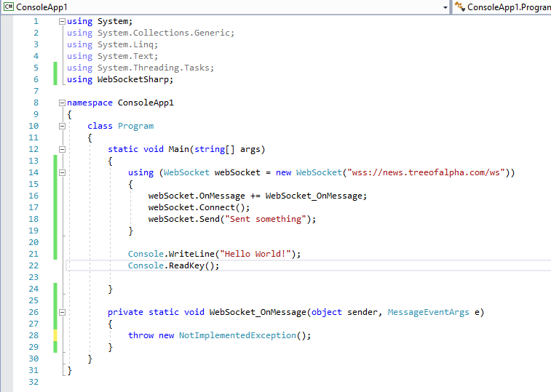Click 'Console.WriteLine' on line 21
This screenshot has width=551, height=392.
[x=171, y=254]
